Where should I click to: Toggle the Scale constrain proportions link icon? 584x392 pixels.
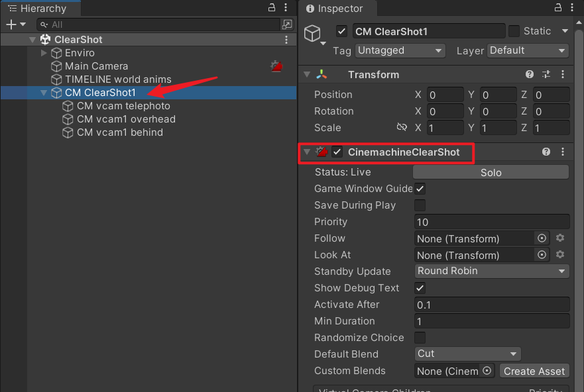tap(402, 127)
